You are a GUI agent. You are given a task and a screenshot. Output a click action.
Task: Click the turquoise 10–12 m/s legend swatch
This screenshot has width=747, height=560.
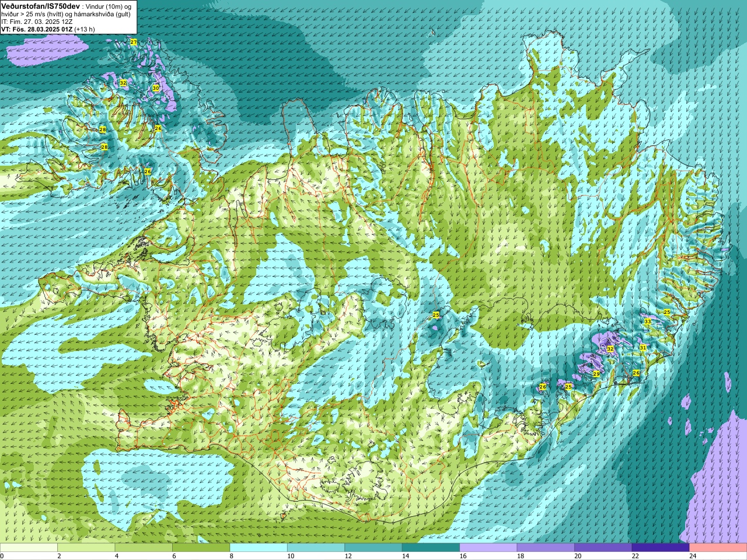coord(316,548)
